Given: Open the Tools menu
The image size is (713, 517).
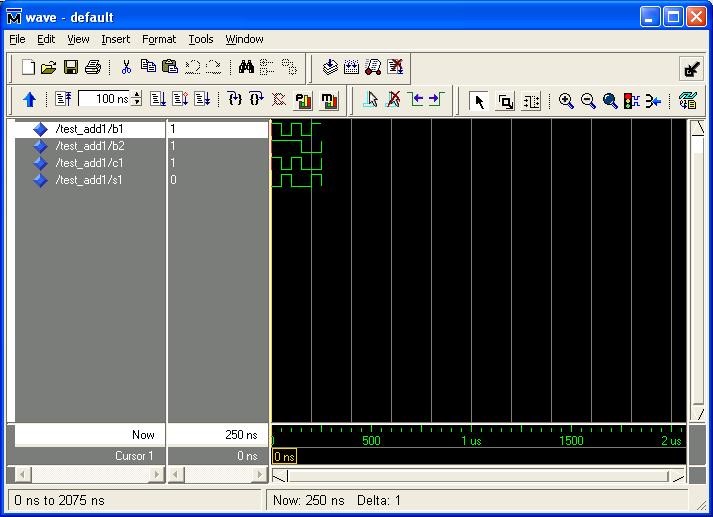Looking at the screenshot, I should click(x=201, y=39).
